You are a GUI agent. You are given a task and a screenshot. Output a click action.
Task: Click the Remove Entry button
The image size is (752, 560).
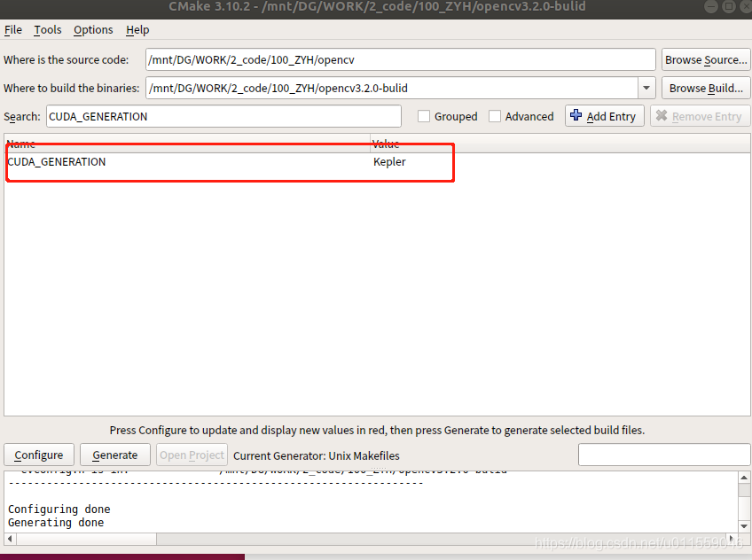pyautogui.click(x=700, y=116)
